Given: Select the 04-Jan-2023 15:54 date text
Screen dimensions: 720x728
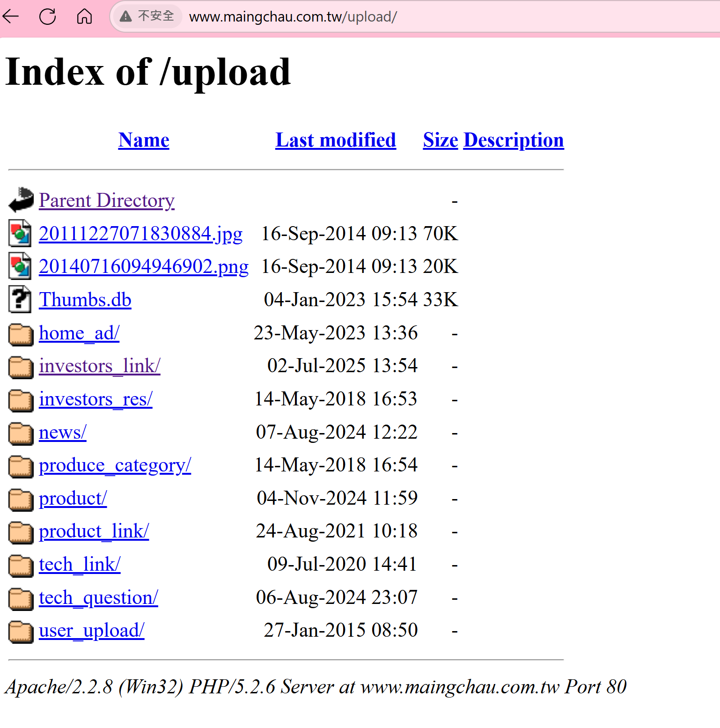Looking at the screenshot, I should [340, 300].
